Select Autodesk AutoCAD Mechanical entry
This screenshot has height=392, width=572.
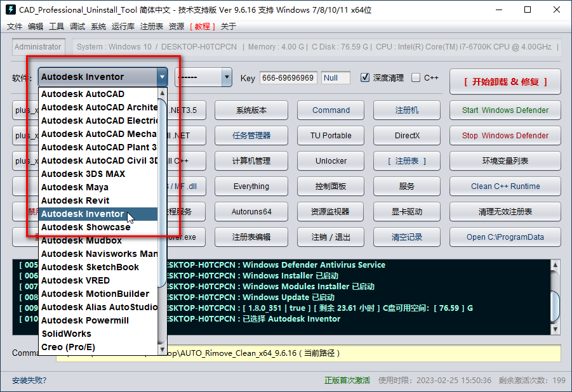[x=98, y=134]
